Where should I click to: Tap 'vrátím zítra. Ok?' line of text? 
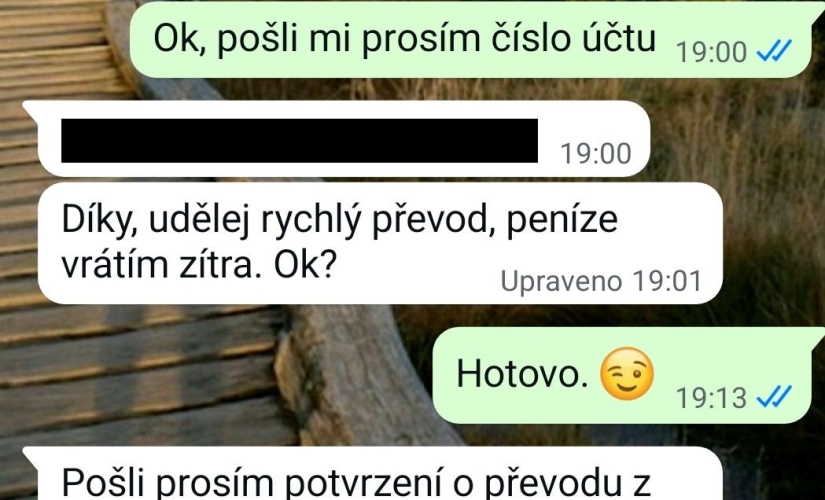tap(199, 266)
